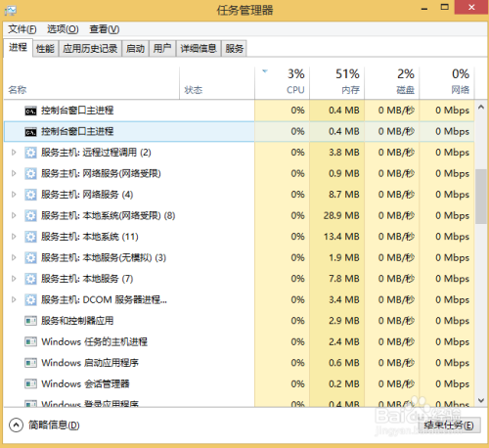Select the 服务和控制器应用 process
The height and width of the screenshot is (448, 489).
(239, 321)
